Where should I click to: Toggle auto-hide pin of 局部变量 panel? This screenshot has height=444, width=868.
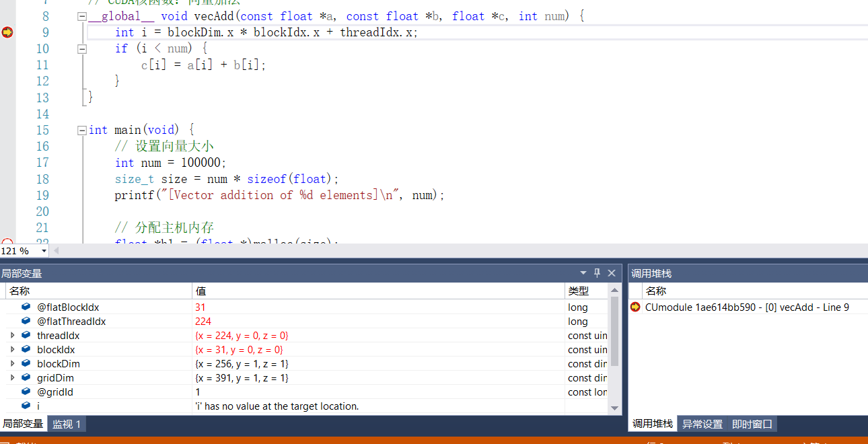click(x=597, y=273)
